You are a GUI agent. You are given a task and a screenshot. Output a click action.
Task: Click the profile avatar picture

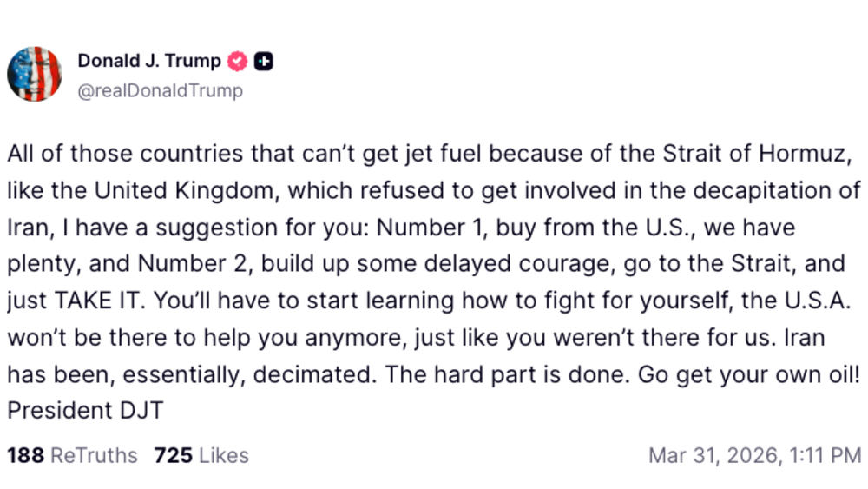pyautogui.click(x=35, y=74)
